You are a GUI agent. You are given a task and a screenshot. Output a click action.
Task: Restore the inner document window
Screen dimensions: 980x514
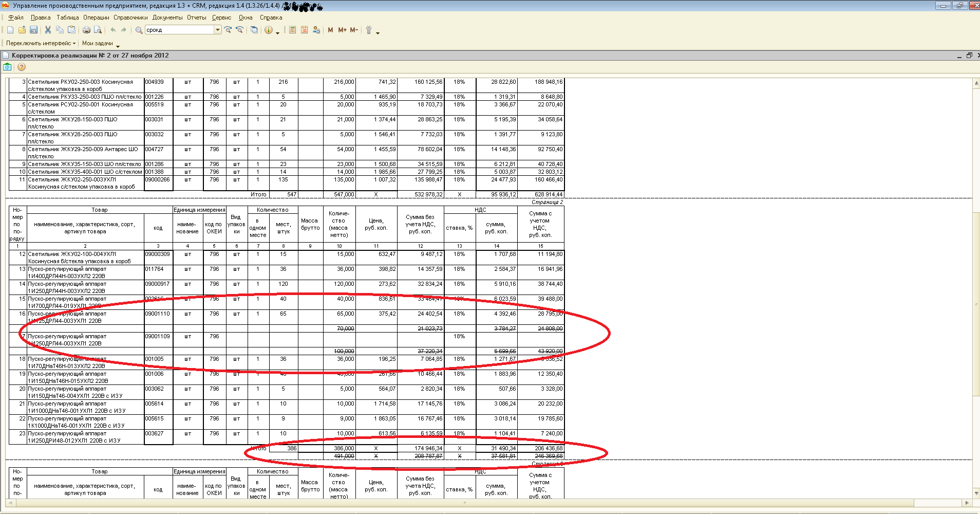pos(969,56)
